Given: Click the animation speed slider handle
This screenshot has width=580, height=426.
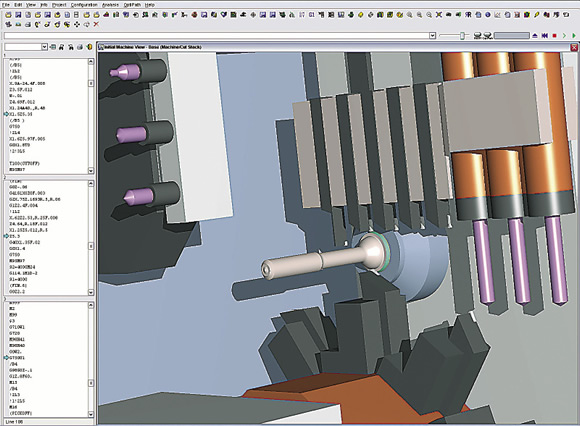Looking at the screenshot, I should tap(462, 36).
